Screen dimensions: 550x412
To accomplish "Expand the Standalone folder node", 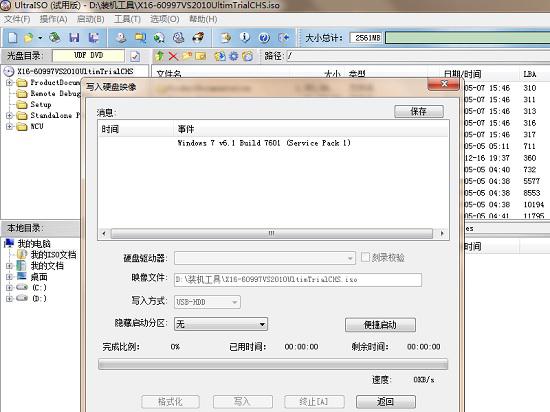I will click(9, 115).
